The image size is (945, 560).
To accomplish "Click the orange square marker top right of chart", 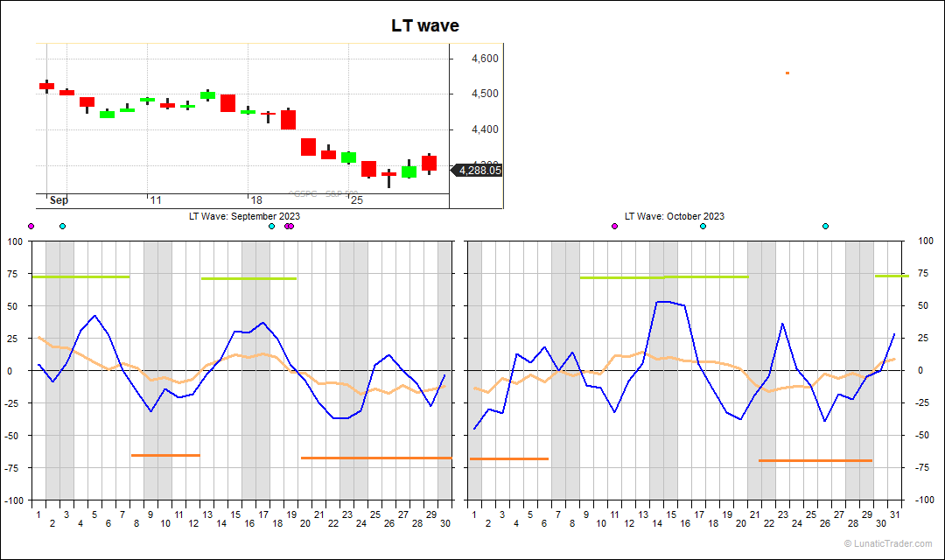I will (787, 73).
